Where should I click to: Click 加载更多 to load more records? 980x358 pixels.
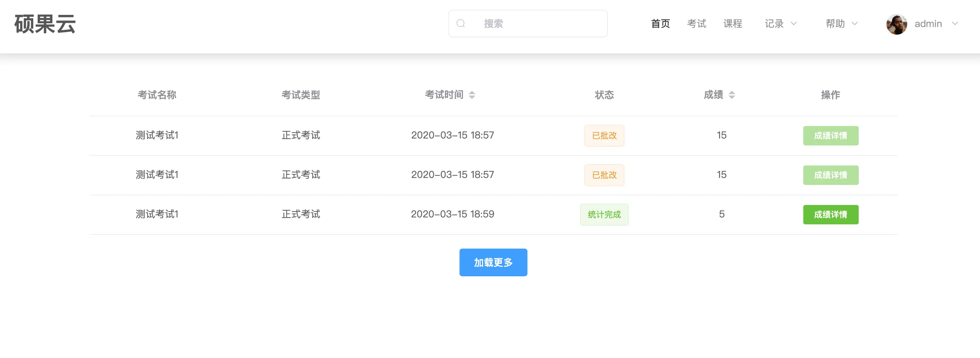coord(493,262)
